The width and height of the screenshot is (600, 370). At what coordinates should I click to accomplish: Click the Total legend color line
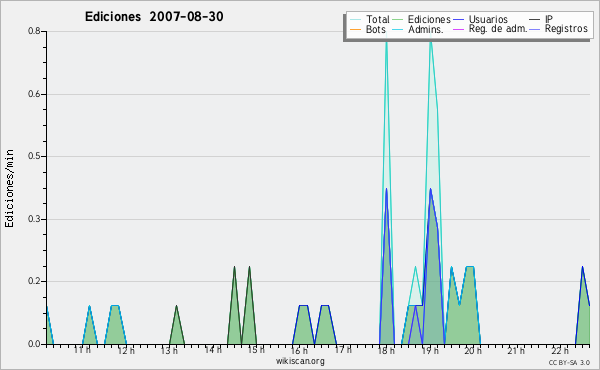355,20
